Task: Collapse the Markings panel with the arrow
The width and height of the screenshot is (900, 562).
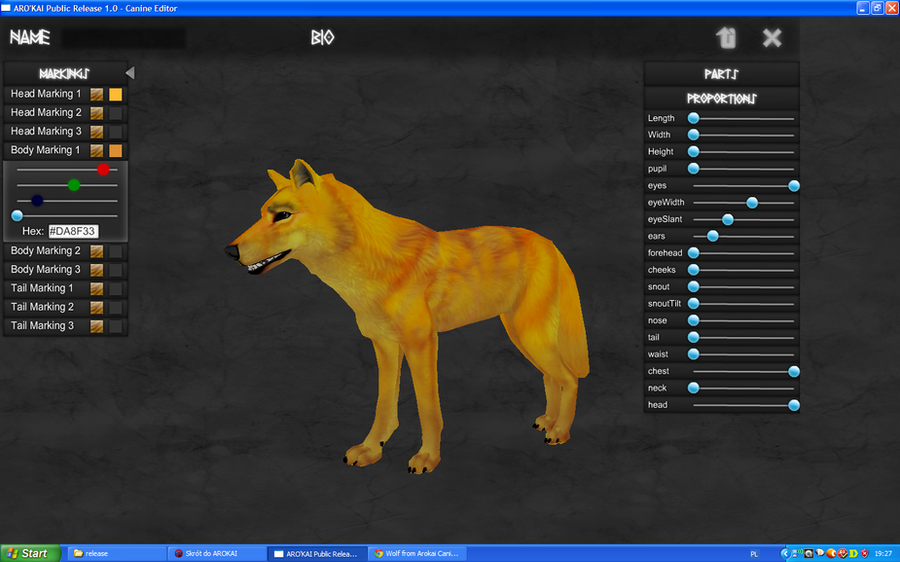Action: (x=130, y=73)
